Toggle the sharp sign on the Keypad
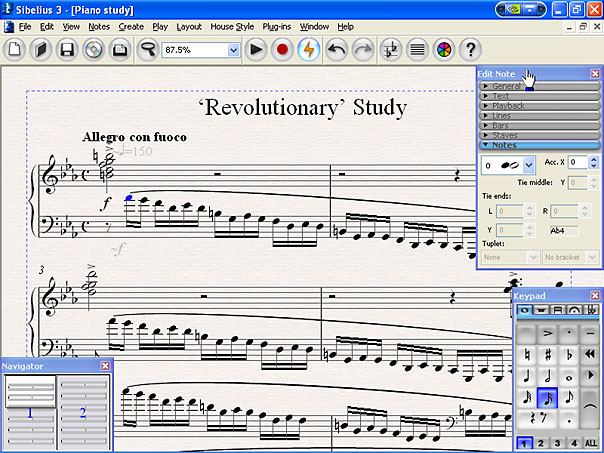This screenshot has height=453, width=604. coord(548,355)
